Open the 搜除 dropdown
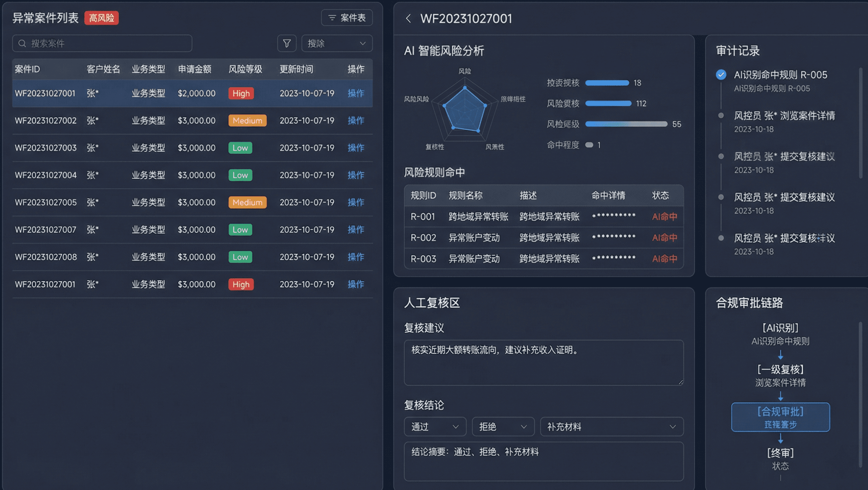 click(337, 43)
